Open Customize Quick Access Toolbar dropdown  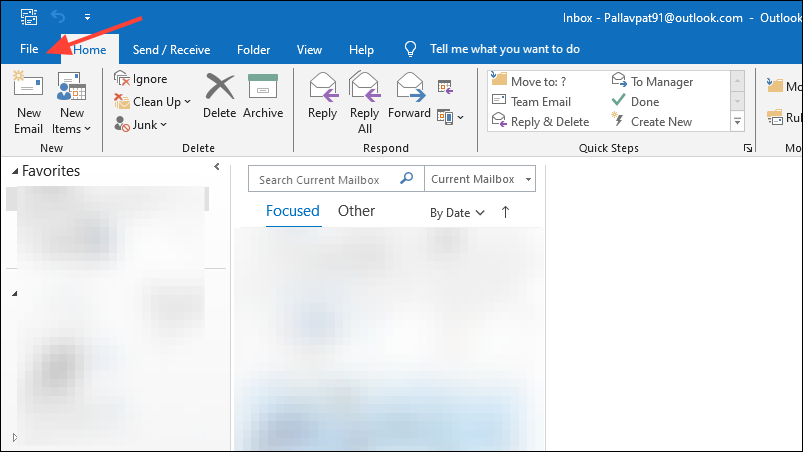pyautogui.click(x=88, y=17)
